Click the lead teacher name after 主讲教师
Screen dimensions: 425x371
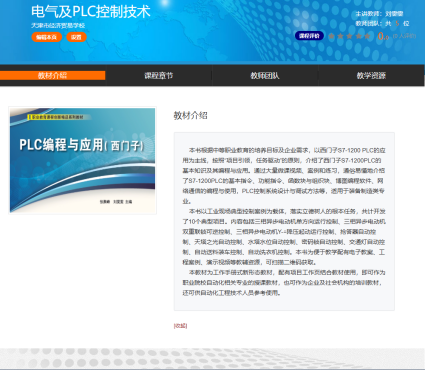[x=394, y=14]
